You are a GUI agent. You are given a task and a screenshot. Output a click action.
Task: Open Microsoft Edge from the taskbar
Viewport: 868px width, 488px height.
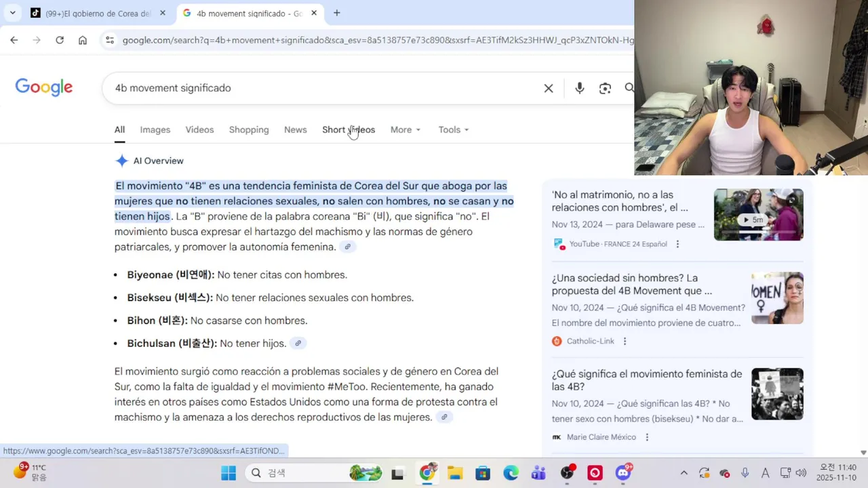pos(511,473)
